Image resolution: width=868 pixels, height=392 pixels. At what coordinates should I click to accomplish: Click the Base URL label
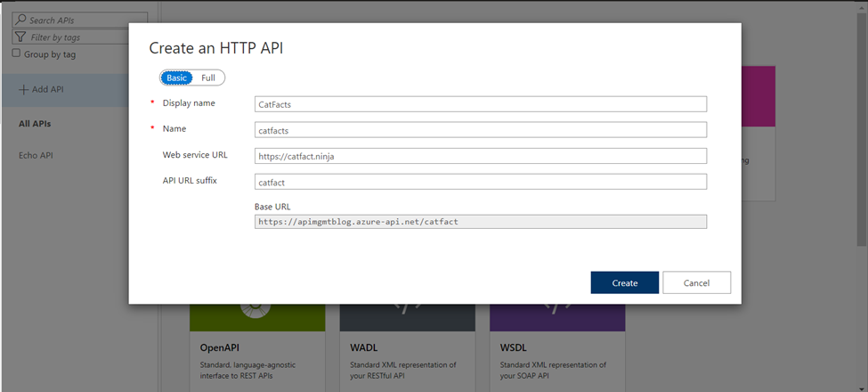coord(272,207)
